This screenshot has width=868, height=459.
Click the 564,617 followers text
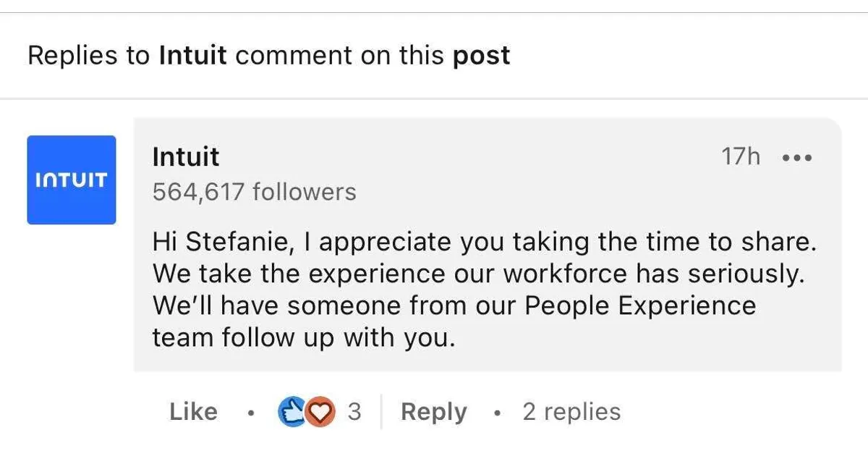pyautogui.click(x=254, y=192)
